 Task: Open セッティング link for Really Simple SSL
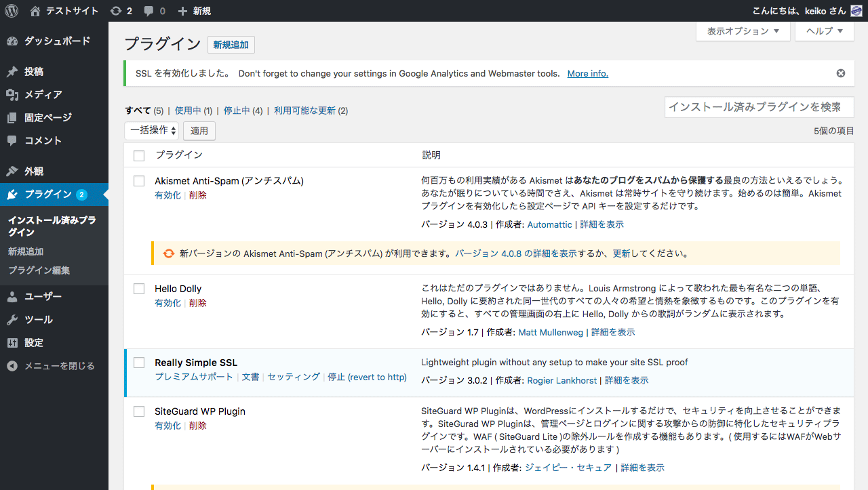[294, 377]
